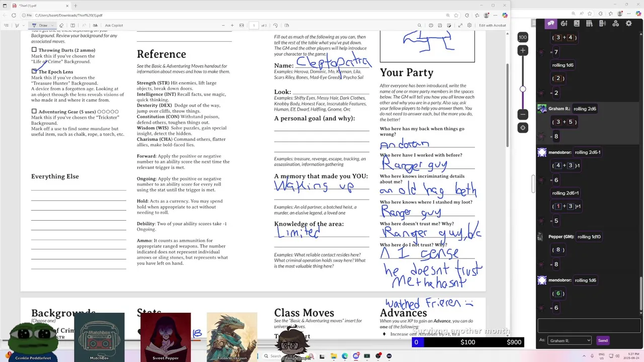Click the 'rolling 2d6+1' roll text
Image resolution: width=644 pixels, height=362 pixels.
tap(565, 193)
